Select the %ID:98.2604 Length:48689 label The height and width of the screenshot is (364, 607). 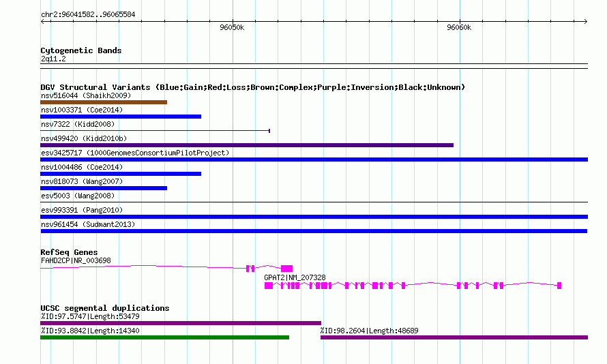(369, 331)
